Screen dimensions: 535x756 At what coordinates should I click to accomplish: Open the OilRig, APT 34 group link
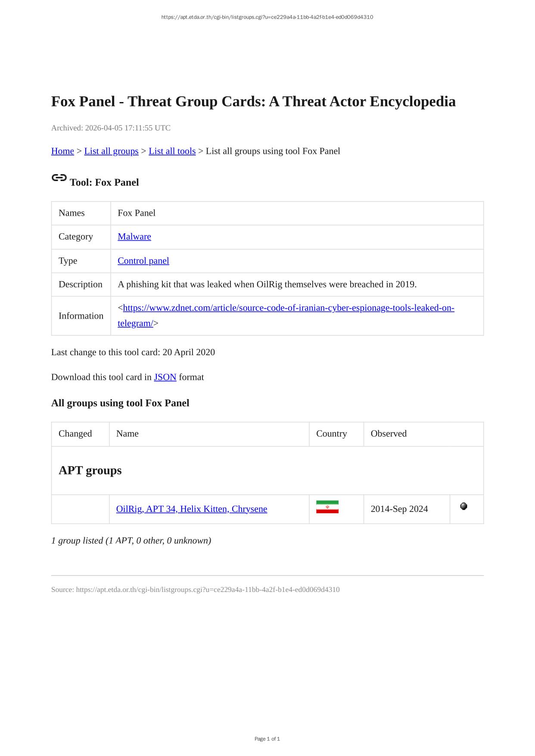(x=191, y=509)
